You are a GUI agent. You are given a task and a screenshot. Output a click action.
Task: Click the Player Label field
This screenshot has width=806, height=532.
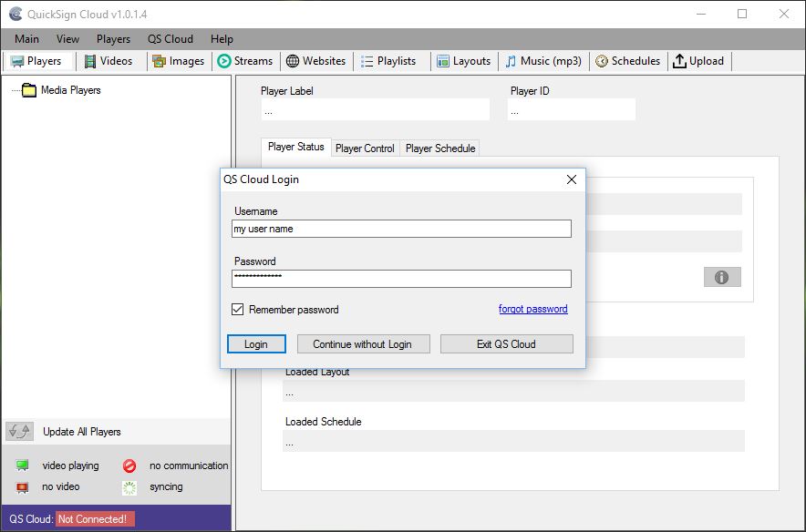click(376, 109)
